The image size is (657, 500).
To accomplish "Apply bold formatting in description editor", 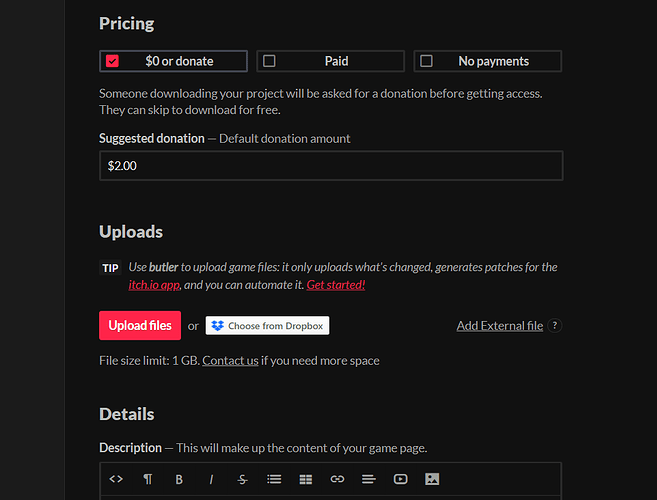I will 179,479.
